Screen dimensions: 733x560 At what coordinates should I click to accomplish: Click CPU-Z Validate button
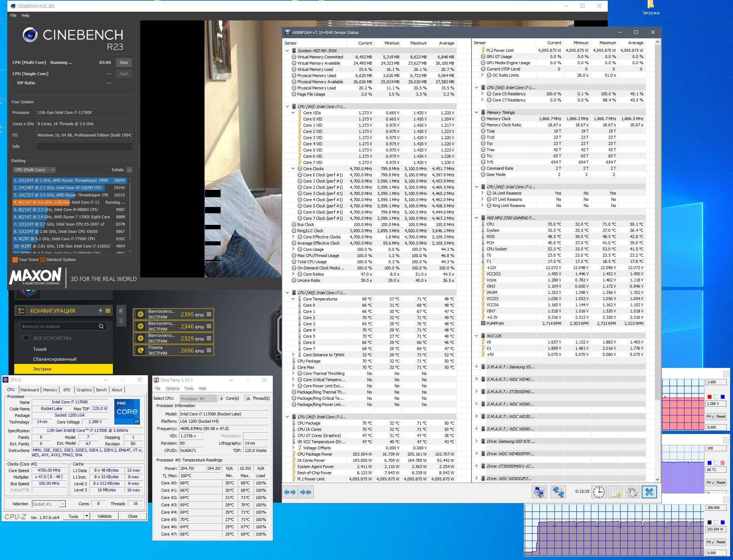[104, 516]
